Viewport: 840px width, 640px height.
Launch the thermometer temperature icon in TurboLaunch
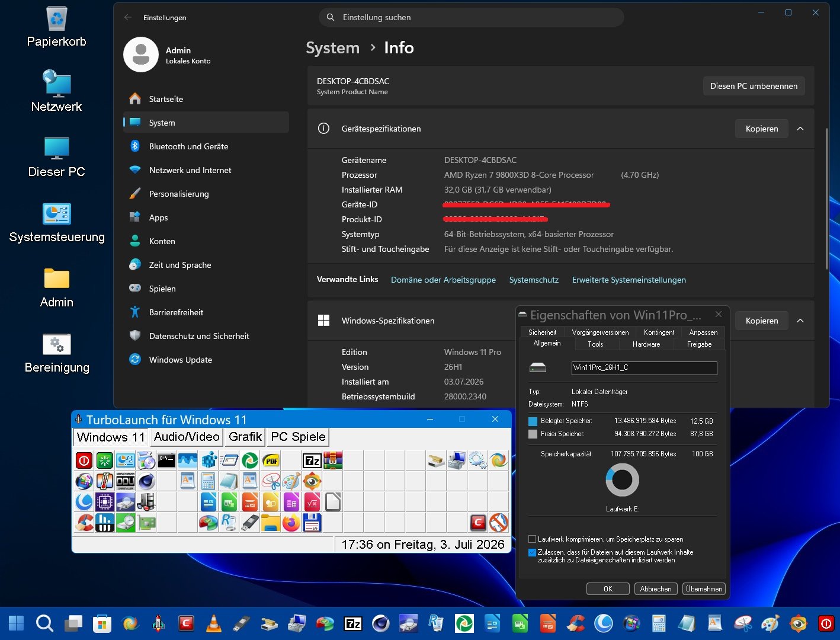(x=105, y=481)
